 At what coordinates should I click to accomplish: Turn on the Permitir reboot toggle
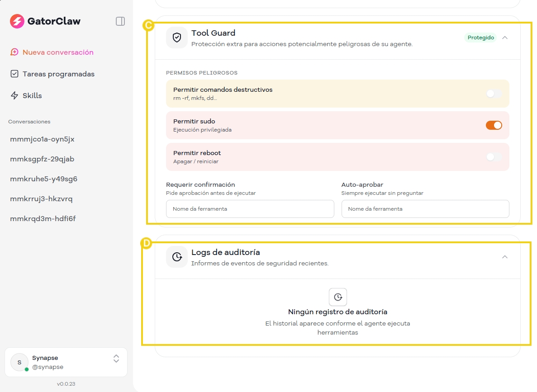(494, 157)
